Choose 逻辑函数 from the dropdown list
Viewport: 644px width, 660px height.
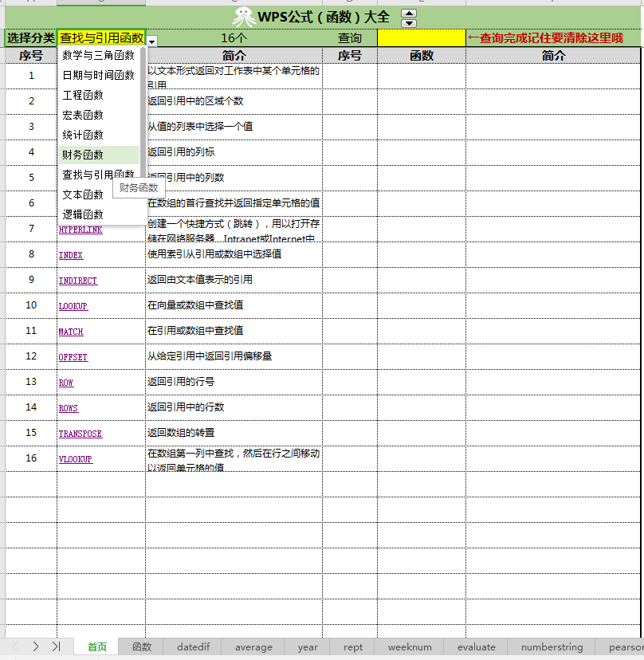click(x=99, y=214)
